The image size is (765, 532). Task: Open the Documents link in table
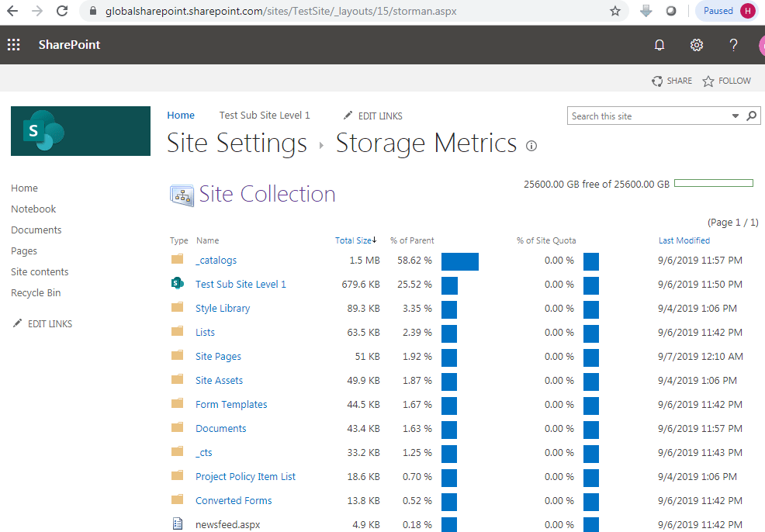[220, 429]
